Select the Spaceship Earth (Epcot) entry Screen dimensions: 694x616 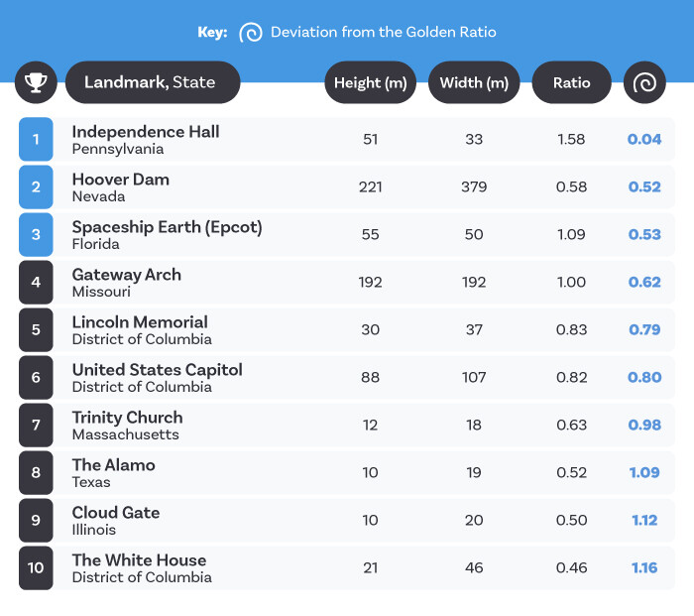(x=167, y=227)
